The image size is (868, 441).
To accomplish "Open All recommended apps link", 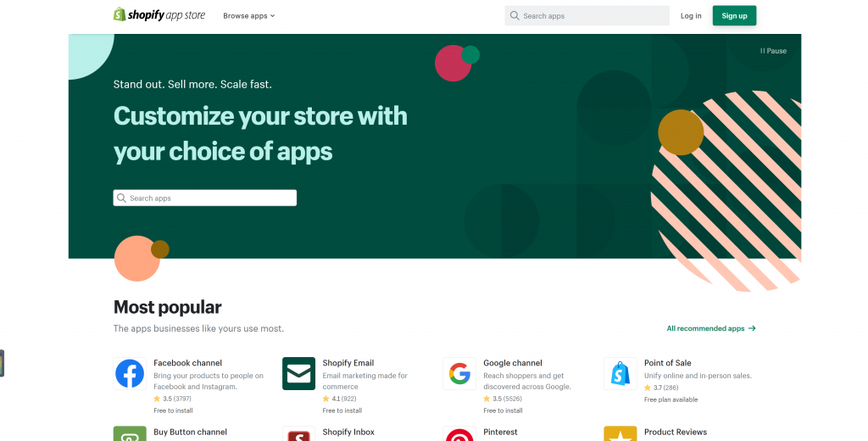I will 711,328.
